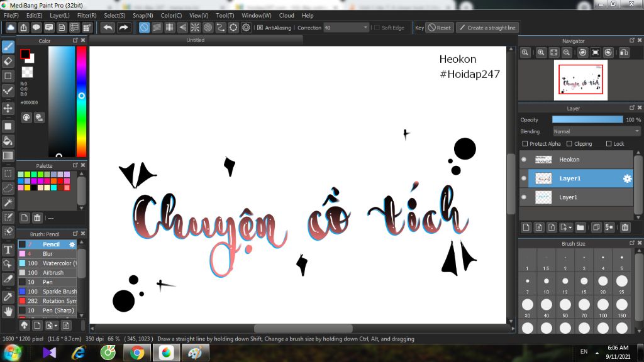This screenshot has height=362, width=644.
Task: Undock the Brush Size panel
Action: [631, 243]
